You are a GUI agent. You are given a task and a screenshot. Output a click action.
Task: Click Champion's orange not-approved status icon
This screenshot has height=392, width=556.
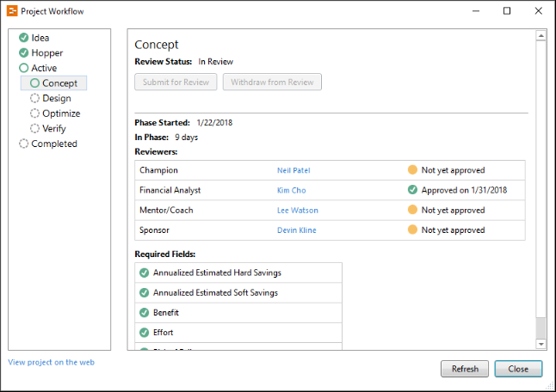point(413,170)
